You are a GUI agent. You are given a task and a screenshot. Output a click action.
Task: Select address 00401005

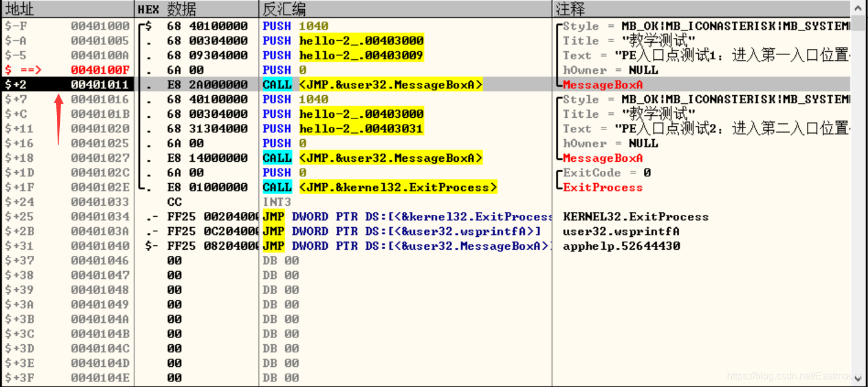(x=100, y=41)
